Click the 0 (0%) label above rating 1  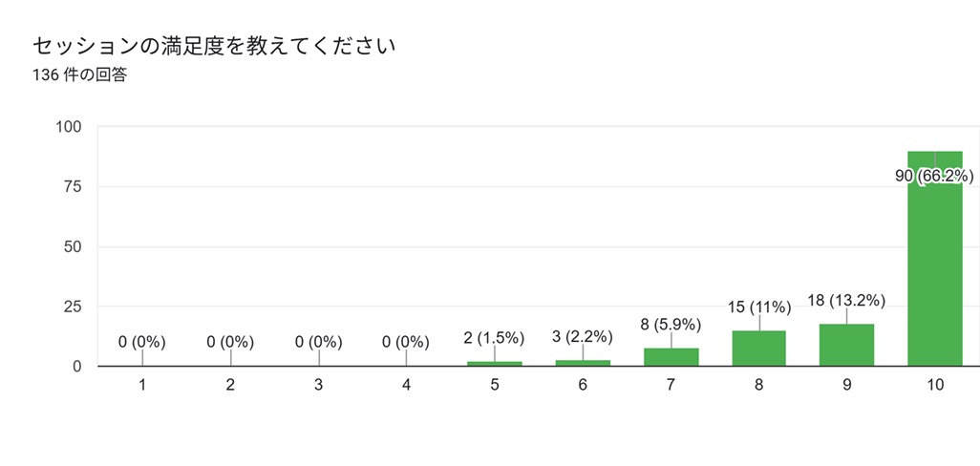point(142,342)
